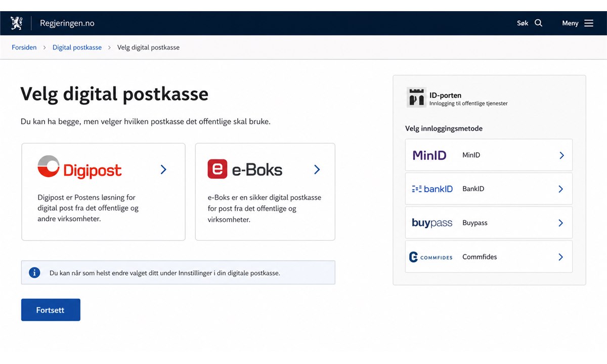Expand the Buypass row chevron
The image size is (607, 364).
point(560,223)
